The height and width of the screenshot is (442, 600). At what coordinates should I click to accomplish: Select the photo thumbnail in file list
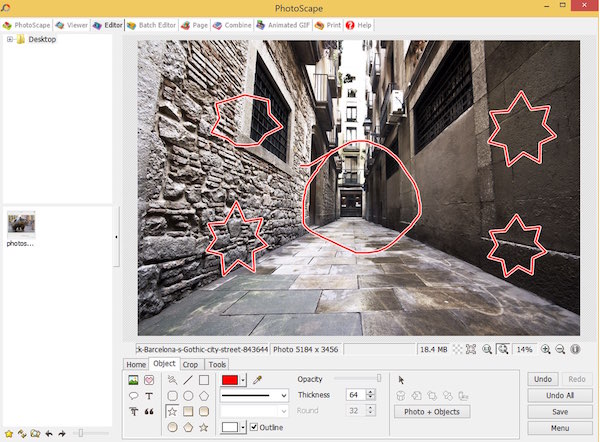click(x=21, y=223)
